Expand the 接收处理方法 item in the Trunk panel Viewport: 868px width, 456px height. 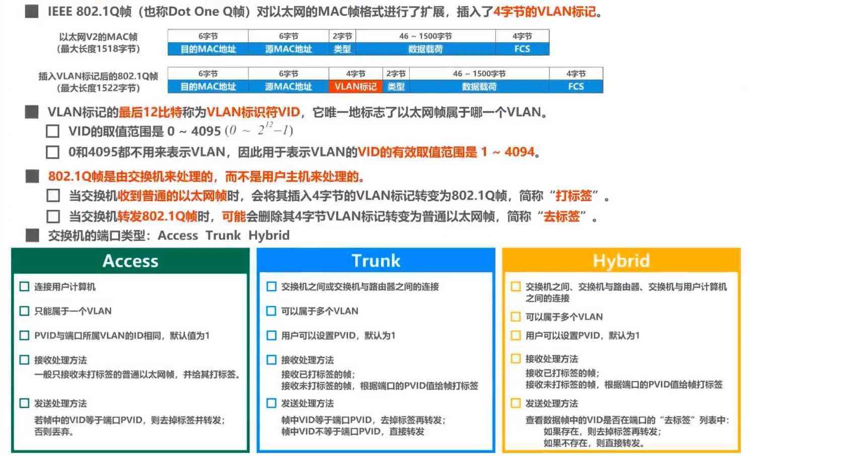pos(309,360)
